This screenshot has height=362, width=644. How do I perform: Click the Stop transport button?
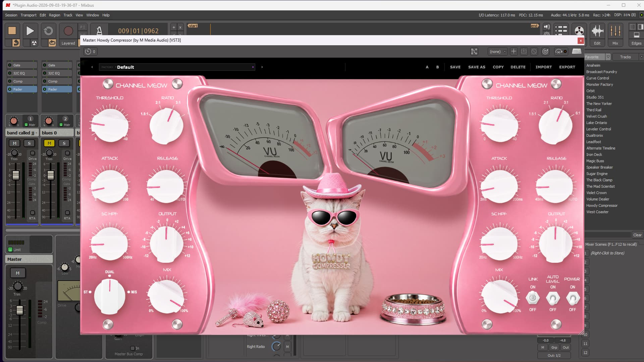[x=12, y=31]
